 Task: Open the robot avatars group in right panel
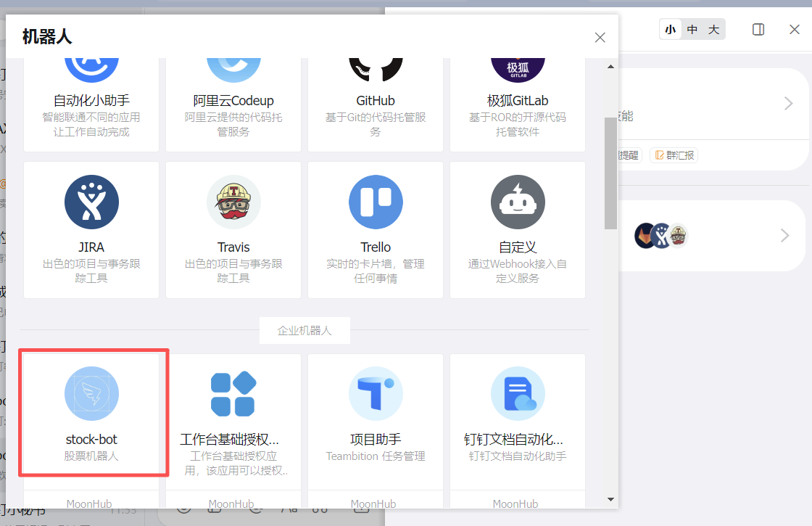pyautogui.click(x=660, y=236)
